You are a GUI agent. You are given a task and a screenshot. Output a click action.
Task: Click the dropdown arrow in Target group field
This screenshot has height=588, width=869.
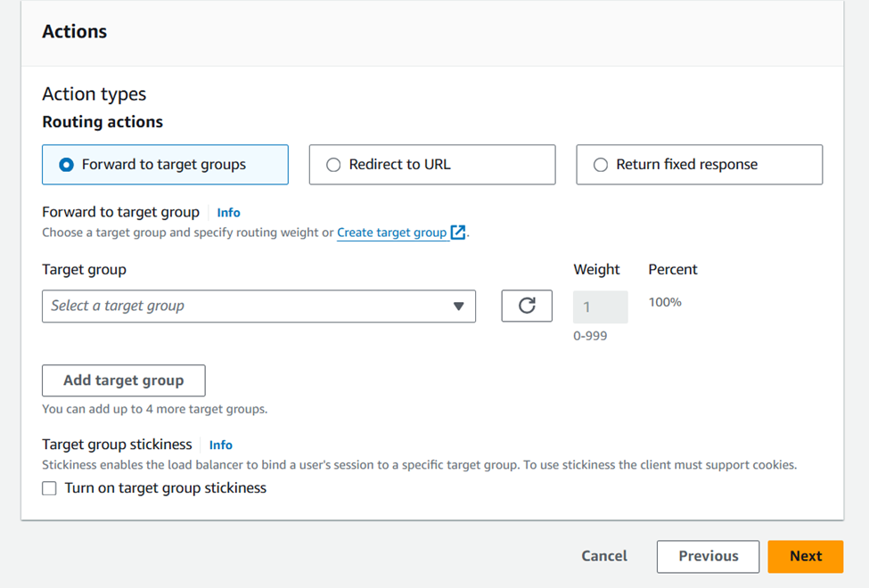(458, 306)
